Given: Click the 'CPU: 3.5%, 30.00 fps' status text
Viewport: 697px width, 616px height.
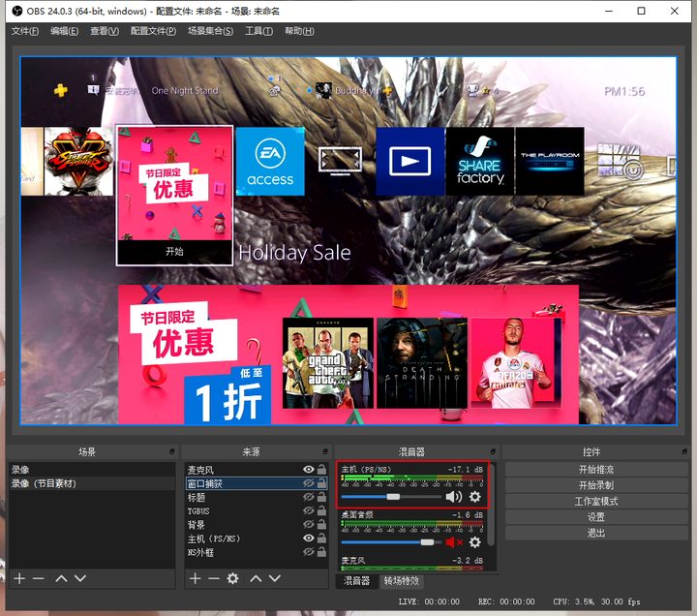Looking at the screenshot, I should coord(596,601).
